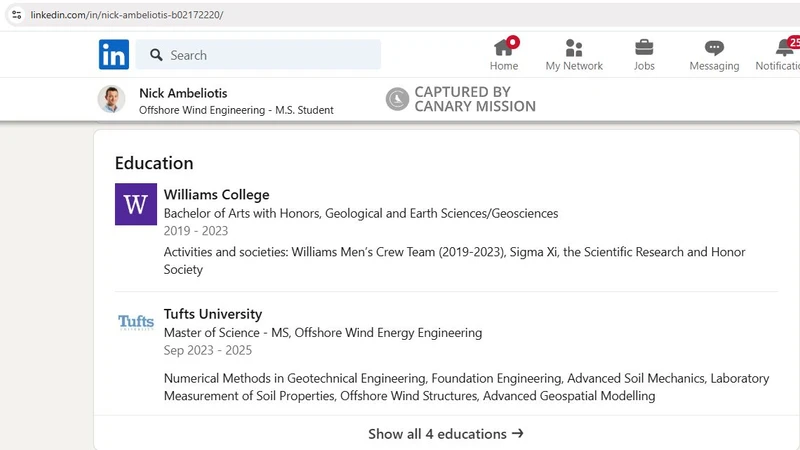Open the Jobs briefcase icon
The image size is (800, 450).
tap(644, 47)
